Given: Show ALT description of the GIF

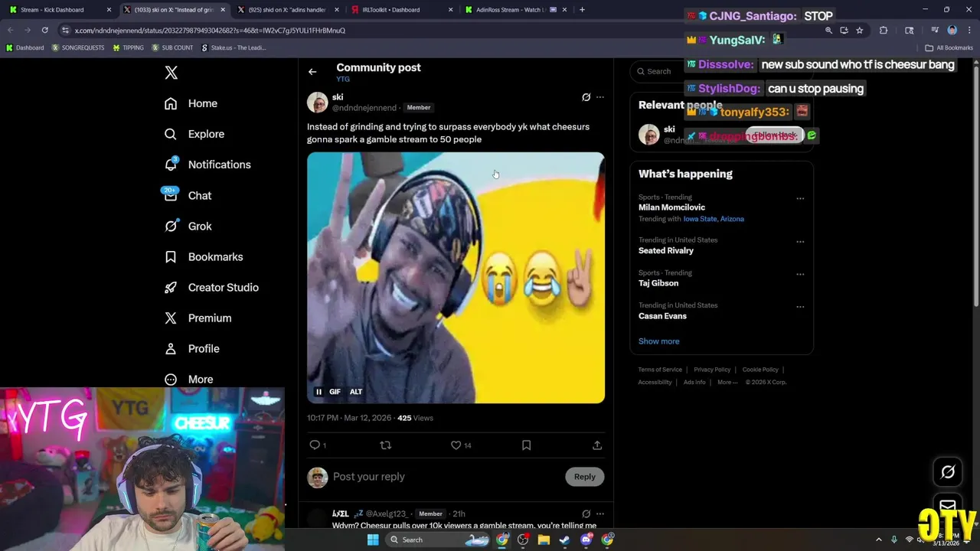Looking at the screenshot, I should [x=356, y=392].
